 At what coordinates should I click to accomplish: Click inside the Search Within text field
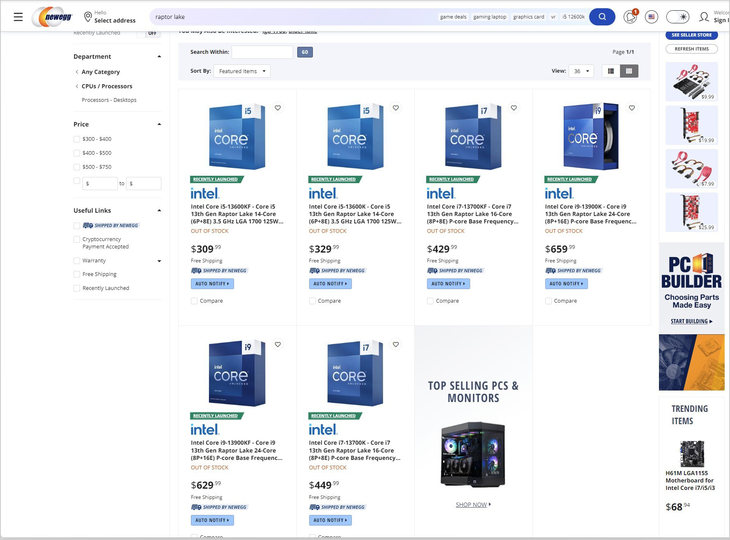click(262, 52)
